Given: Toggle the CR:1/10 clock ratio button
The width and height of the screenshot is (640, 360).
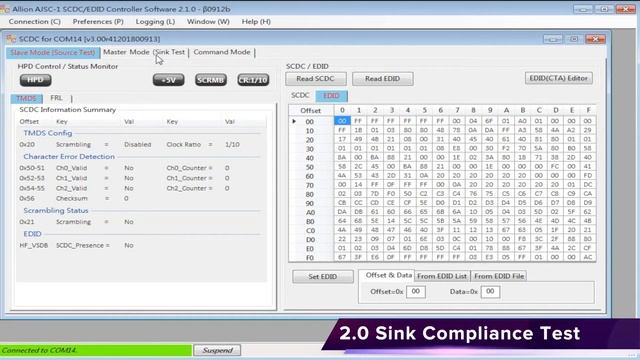Looking at the screenshot, I should [253, 80].
